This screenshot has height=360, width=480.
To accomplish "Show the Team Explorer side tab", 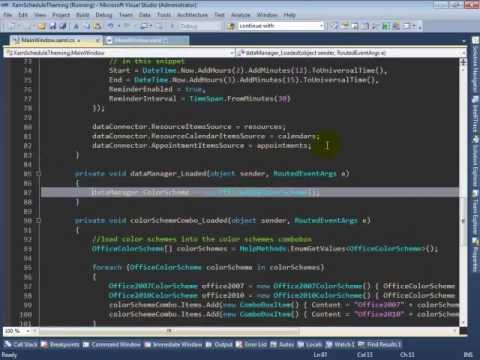I will (x=475, y=212).
